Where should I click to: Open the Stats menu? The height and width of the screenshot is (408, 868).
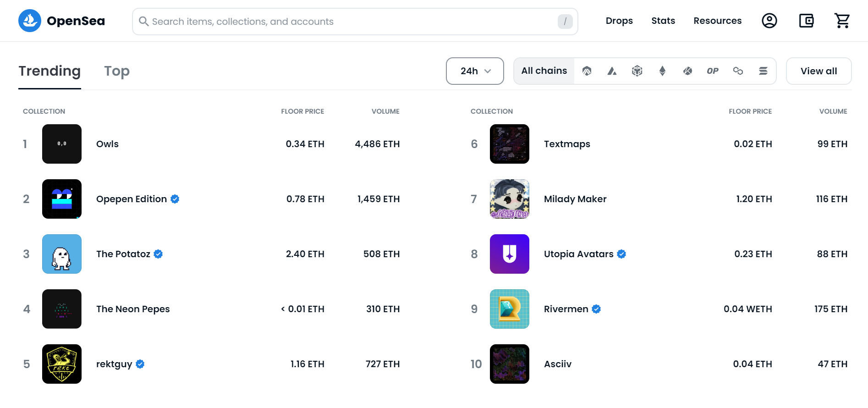click(x=663, y=21)
